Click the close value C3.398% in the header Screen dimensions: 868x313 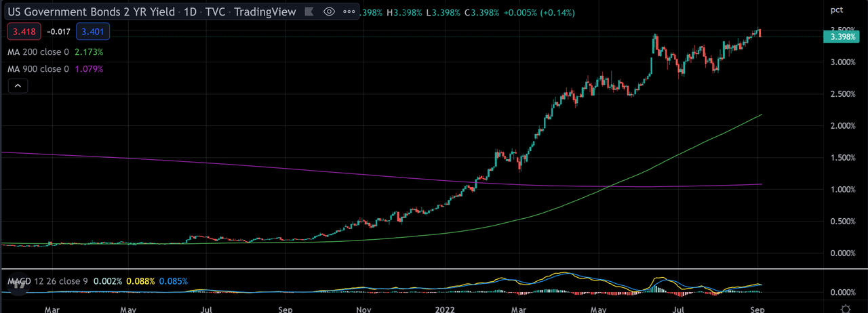(483, 12)
